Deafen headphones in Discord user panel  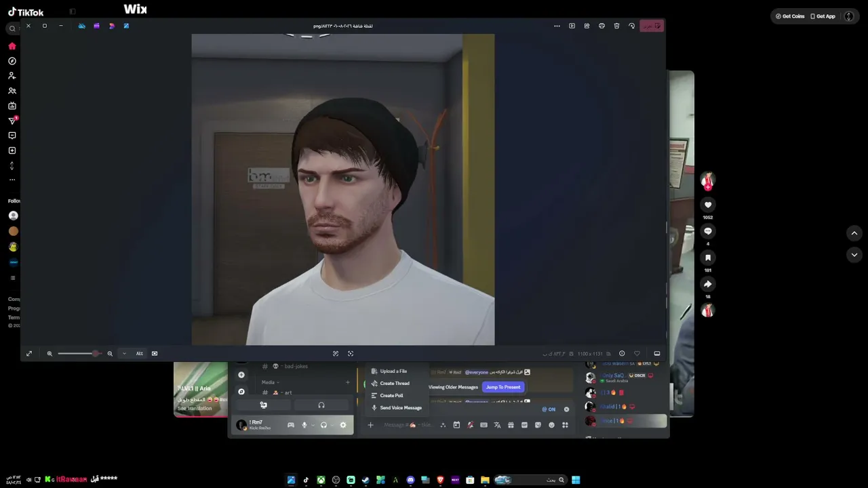pos(323,425)
